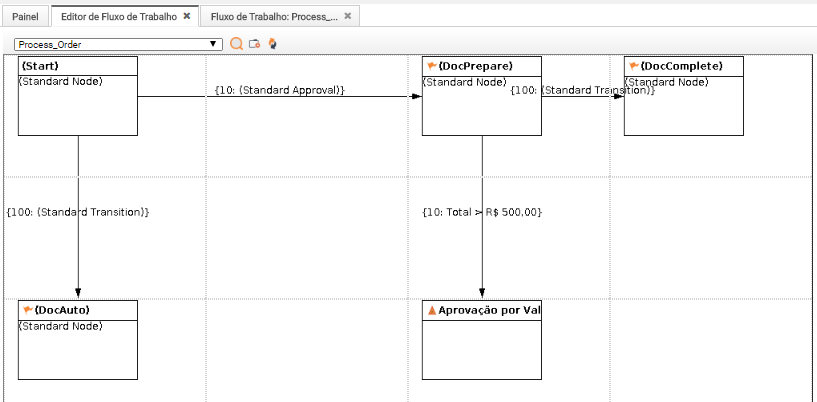Viewport: 817px width, 402px height.
Task: Switch to the Painel tab
Action: [25, 17]
